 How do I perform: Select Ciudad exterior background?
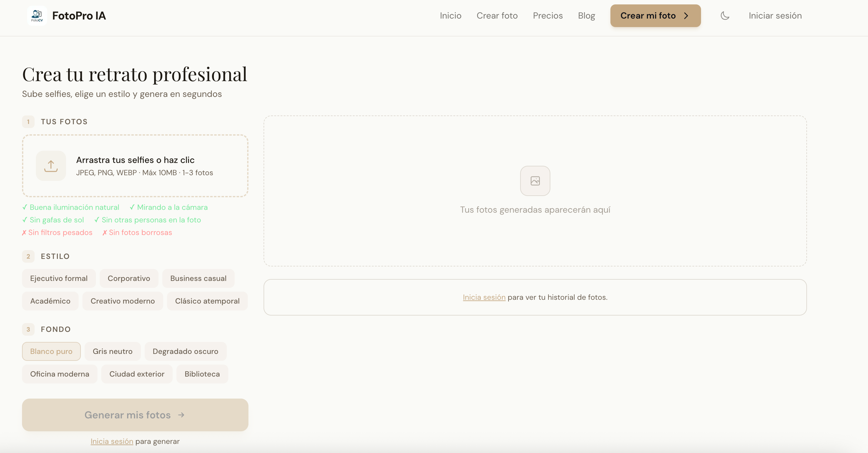[137, 374]
